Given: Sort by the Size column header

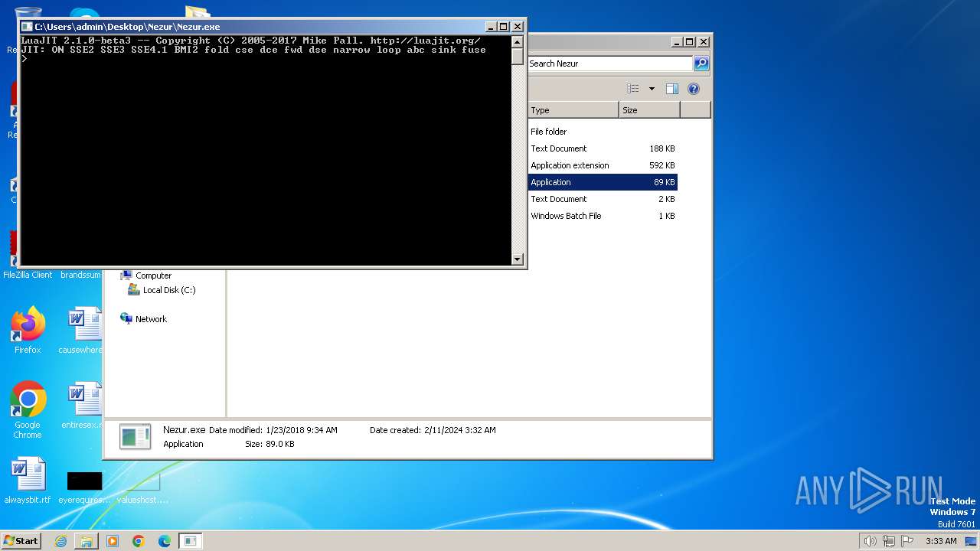Looking at the screenshot, I should click(x=649, y=110).
